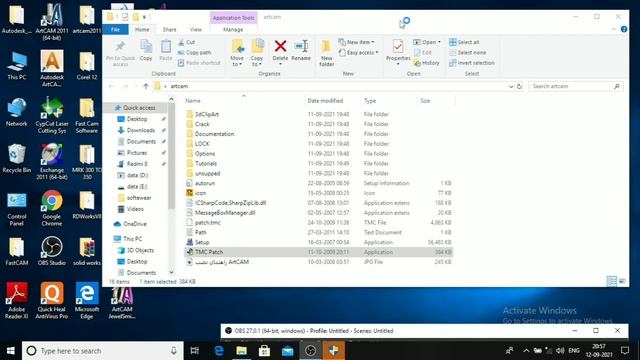Click the Search artcam input field
The height and width of the screenshot is (360, 640).
(576, 86)
